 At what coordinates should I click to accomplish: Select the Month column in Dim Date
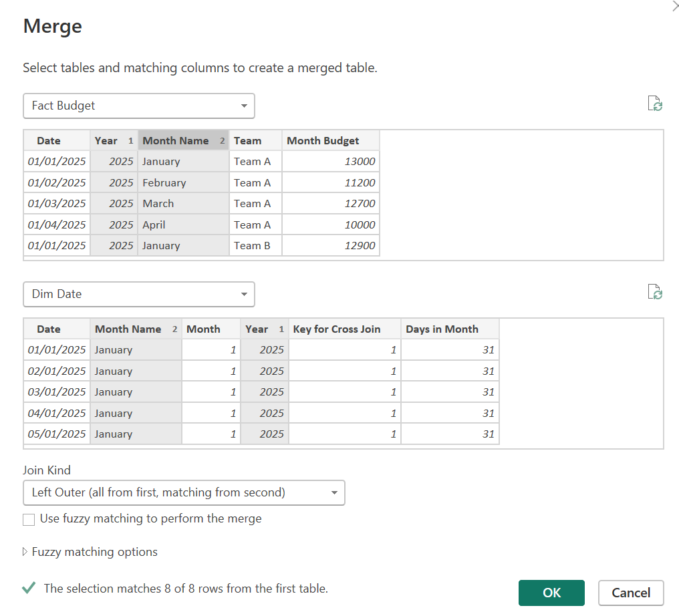point(211,329)
